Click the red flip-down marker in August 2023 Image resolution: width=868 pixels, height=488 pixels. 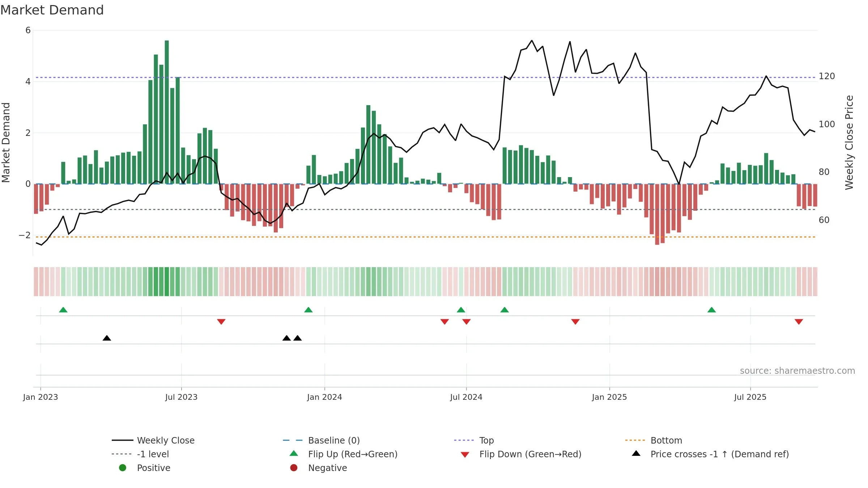coord(221,322)
